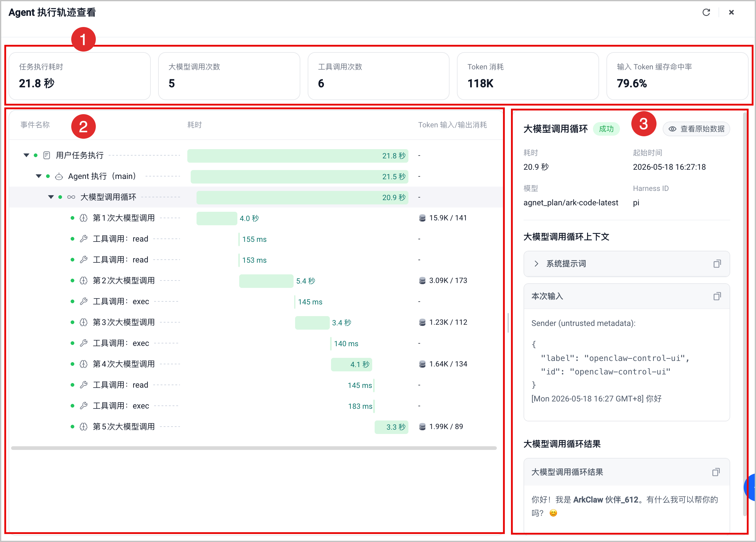The image size is (756, 542).
Task: Collapse the 大模型调用循环 tree node
Action: (51, 197)
